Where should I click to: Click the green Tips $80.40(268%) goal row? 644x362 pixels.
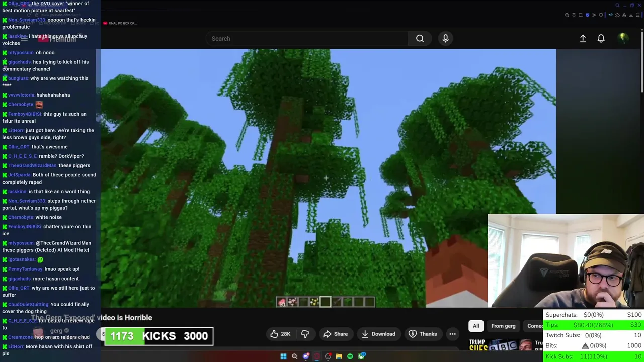click(x=594, y=325)
